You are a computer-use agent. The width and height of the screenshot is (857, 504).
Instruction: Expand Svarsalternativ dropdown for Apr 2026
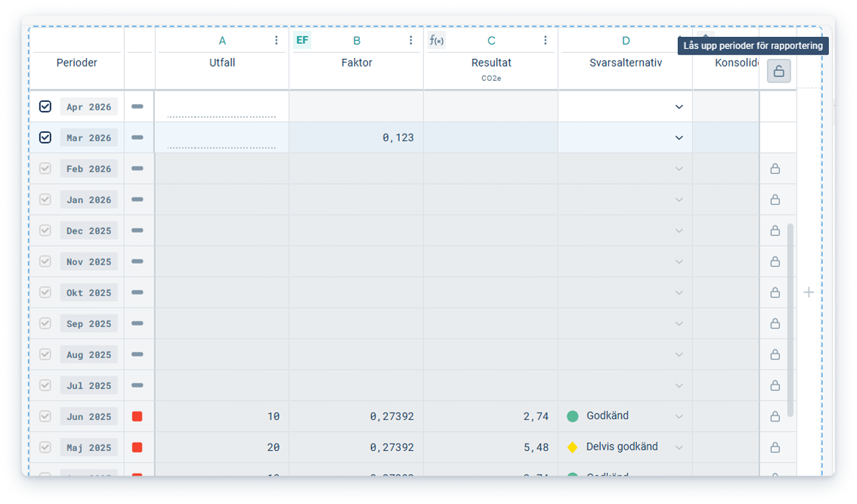tap(679, 107)
